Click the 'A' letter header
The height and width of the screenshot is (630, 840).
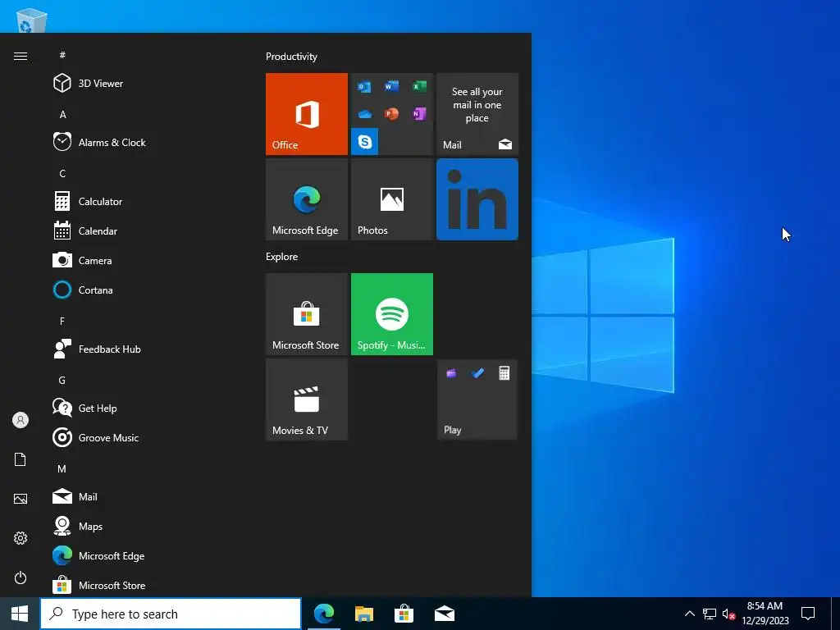[x=62, y=115]
